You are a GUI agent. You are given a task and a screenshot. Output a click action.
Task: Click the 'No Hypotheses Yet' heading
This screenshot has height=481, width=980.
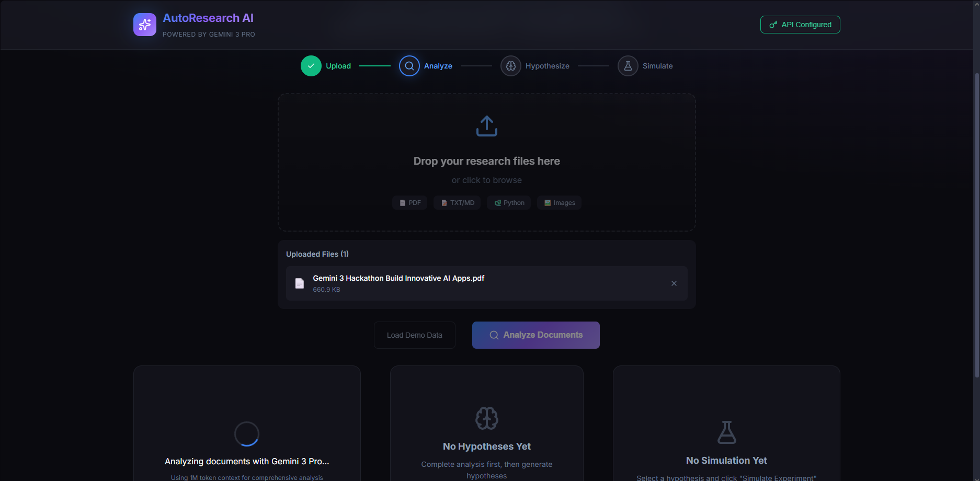coord(487,446)
